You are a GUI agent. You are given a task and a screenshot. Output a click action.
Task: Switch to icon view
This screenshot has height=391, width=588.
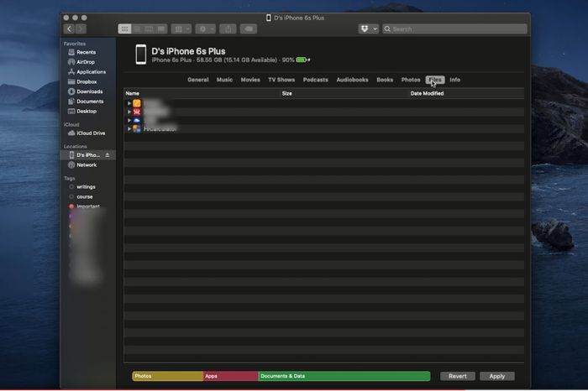click(x=125, y=29)
